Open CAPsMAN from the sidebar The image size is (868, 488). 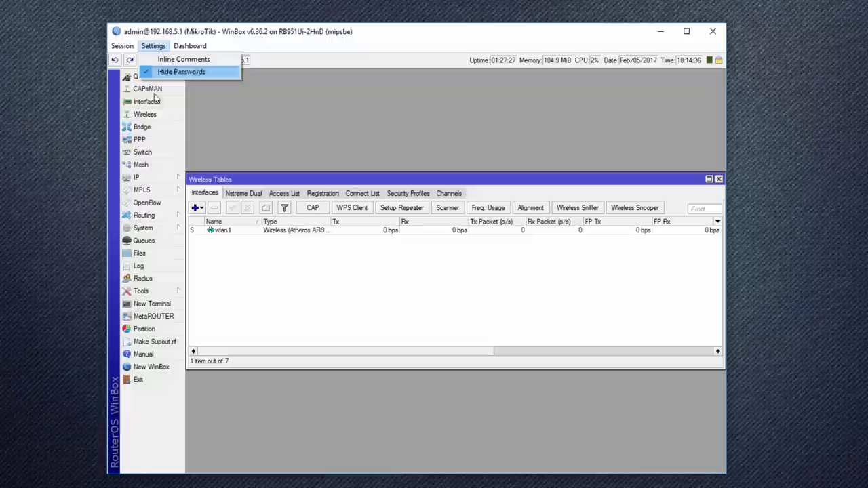147,89
